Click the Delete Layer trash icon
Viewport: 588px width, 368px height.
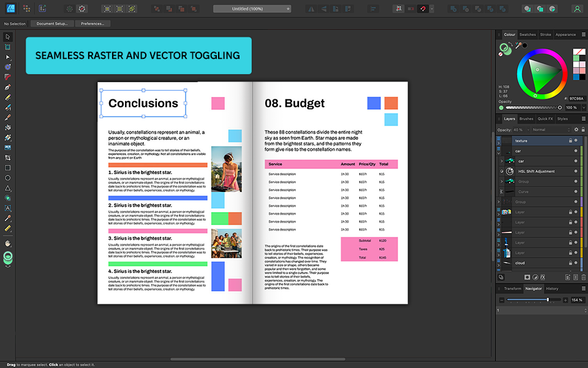pos(584,277)
